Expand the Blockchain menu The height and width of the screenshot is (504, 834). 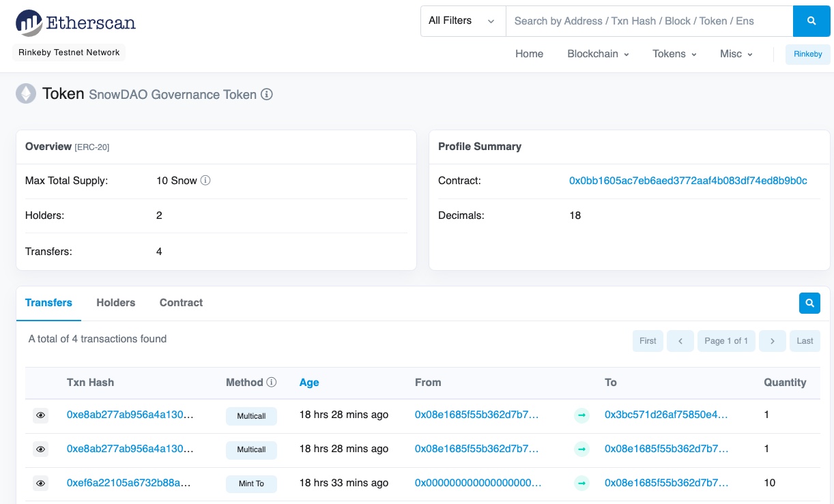click(598, 54)
